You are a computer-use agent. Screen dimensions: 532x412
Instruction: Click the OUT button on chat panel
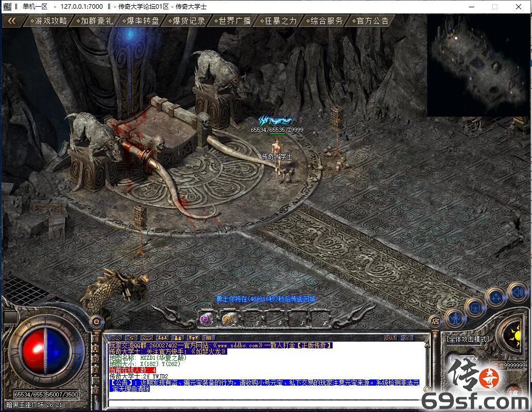[390, 338]
